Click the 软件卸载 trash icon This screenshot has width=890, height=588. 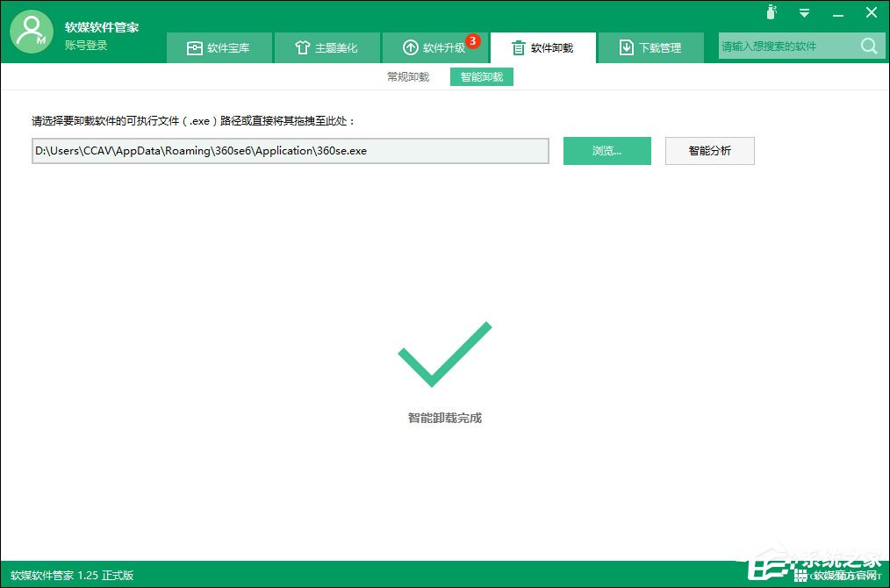(x=519, y=48)
